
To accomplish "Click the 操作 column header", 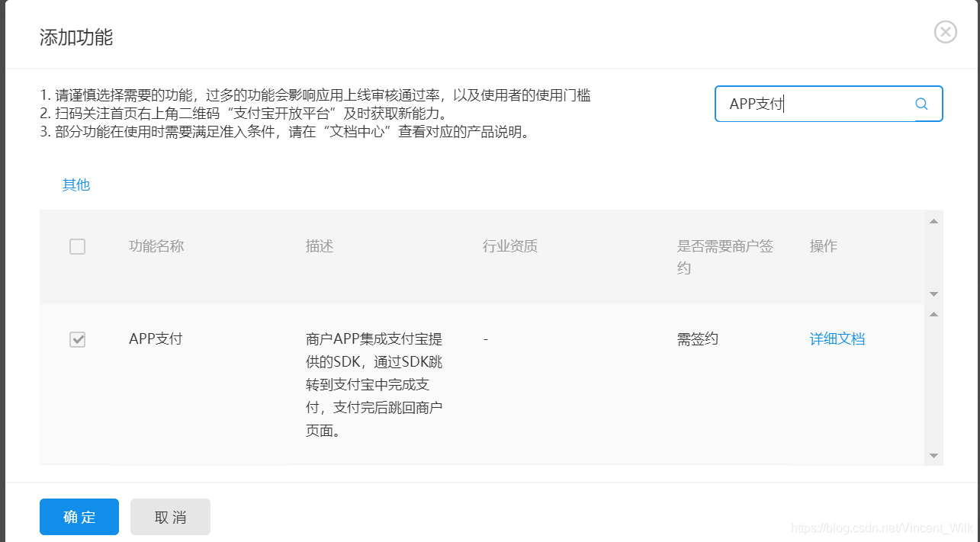I will coord(824,246).
